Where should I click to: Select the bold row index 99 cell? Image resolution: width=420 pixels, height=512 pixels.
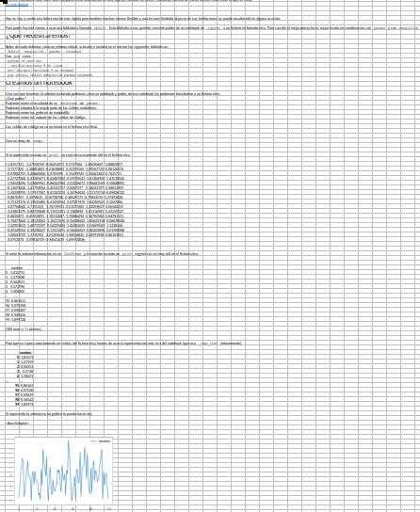coord(17,405)
